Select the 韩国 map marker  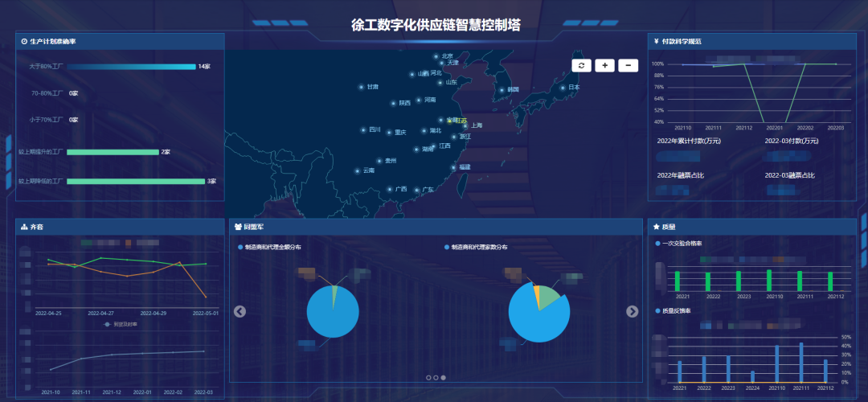[x=502, y=90]
